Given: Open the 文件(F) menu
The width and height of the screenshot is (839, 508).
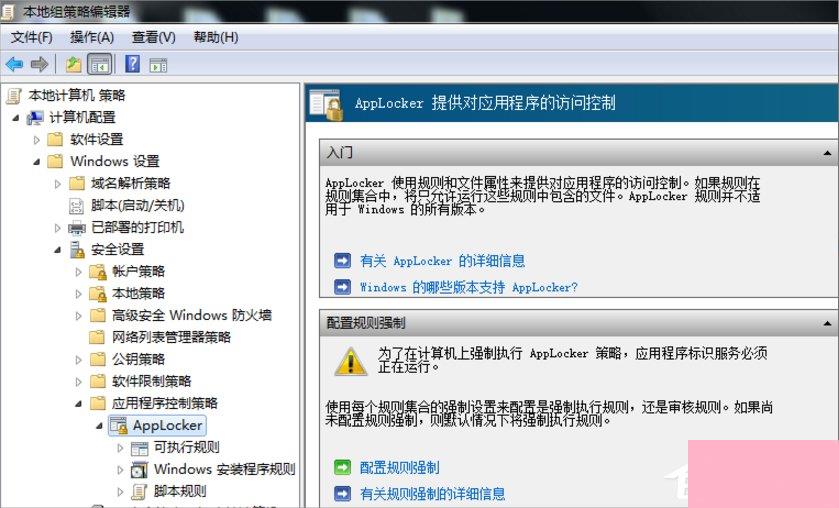Looking at the screenshot, I should point(32,37).
